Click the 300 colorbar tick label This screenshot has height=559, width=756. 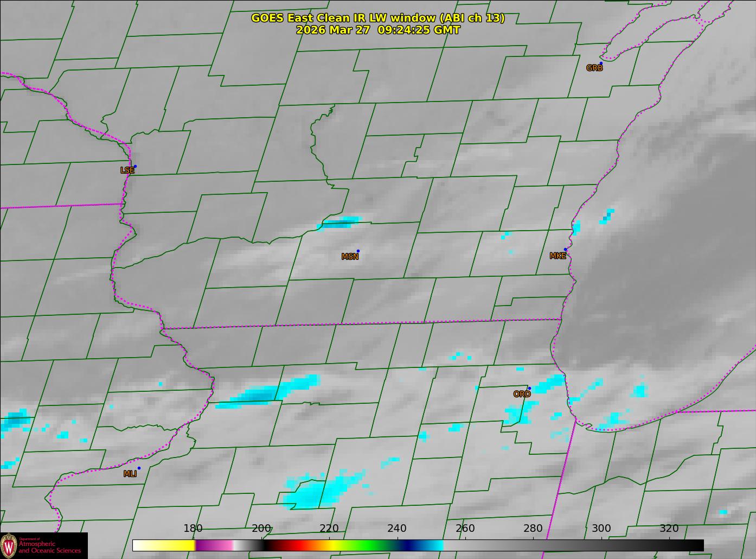tap(601, 529)
